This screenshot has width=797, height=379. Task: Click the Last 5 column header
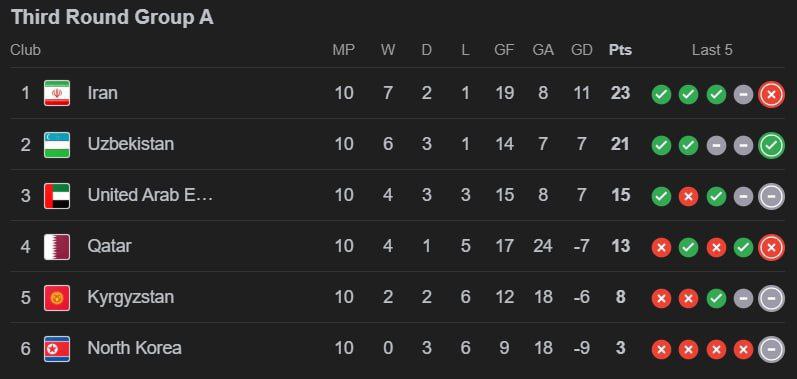[712, 50]
